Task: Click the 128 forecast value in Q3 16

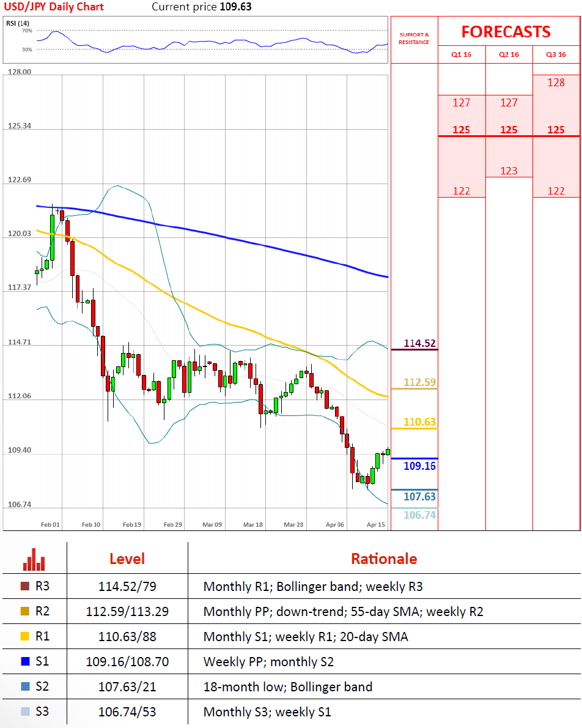Action: click(x=556, y=83)
